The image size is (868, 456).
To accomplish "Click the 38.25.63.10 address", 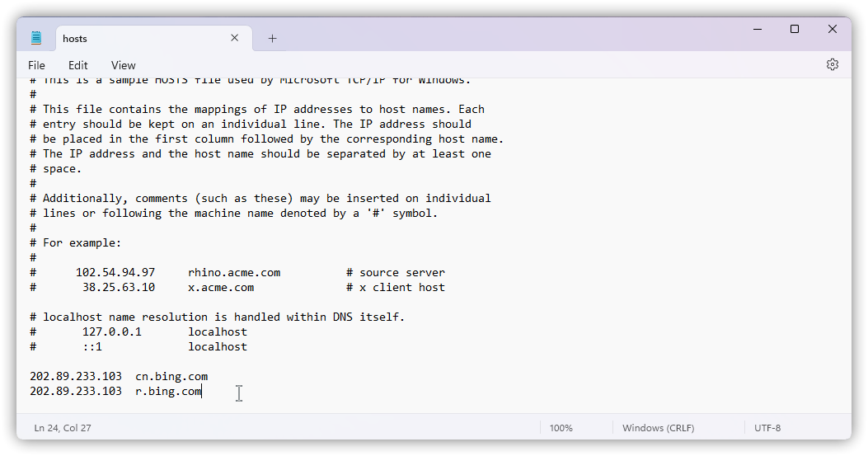I will pyautogui.click(x=119, y=288).
